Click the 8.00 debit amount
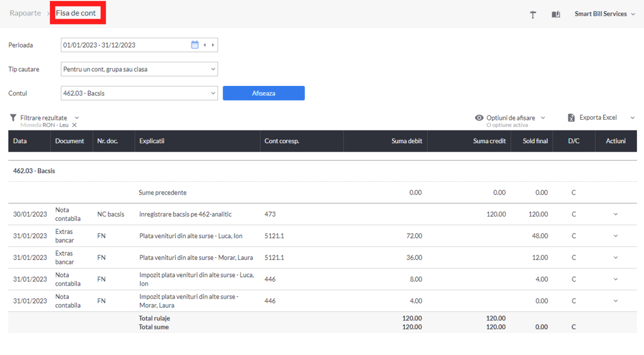 pyautogui.click(x=416, y=279)
